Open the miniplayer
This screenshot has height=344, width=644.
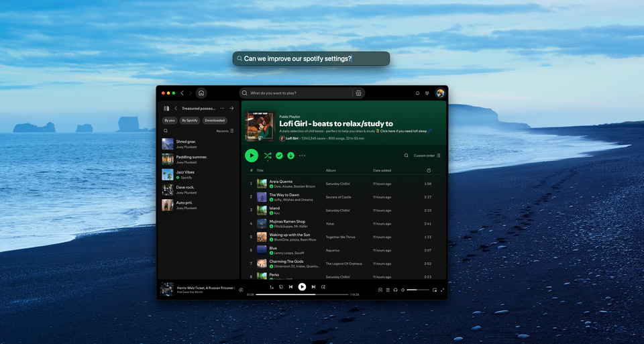(x=435, y=290)
